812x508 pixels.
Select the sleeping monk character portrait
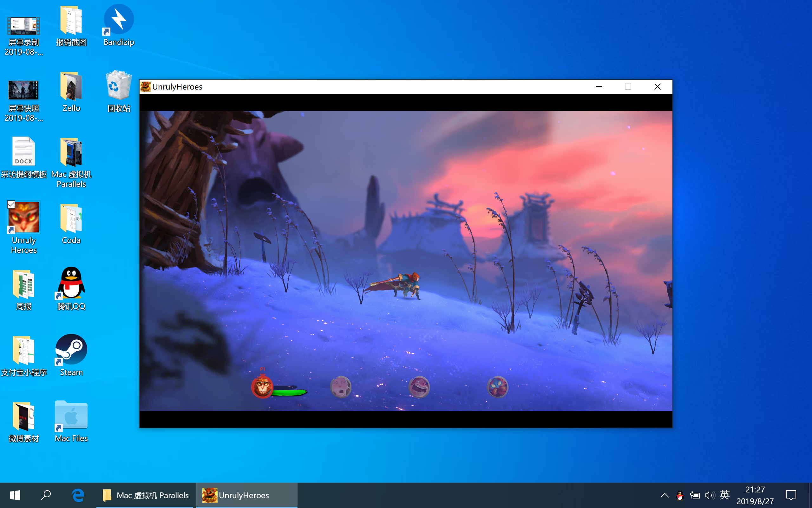(x=341, y=387)
